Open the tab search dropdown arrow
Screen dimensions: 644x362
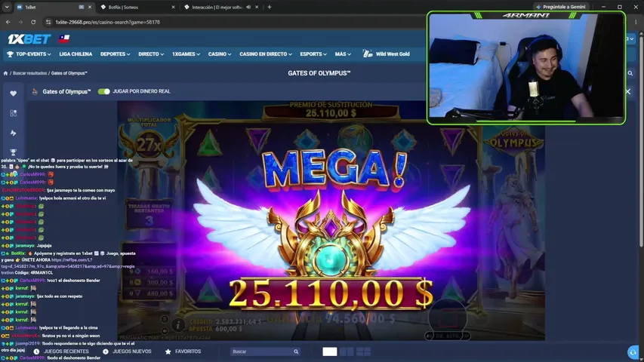(7, 7)
